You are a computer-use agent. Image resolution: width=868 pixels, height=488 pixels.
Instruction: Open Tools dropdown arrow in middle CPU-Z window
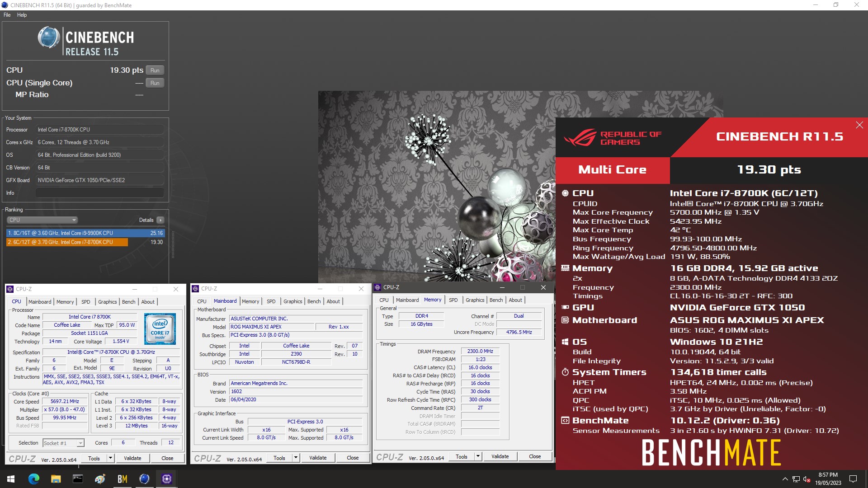pos(296,458)
